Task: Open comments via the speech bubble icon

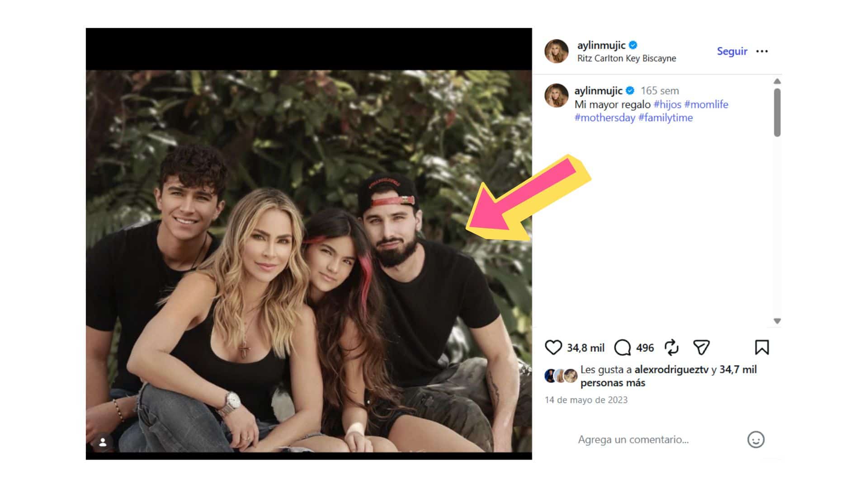Action: [623, 347]
